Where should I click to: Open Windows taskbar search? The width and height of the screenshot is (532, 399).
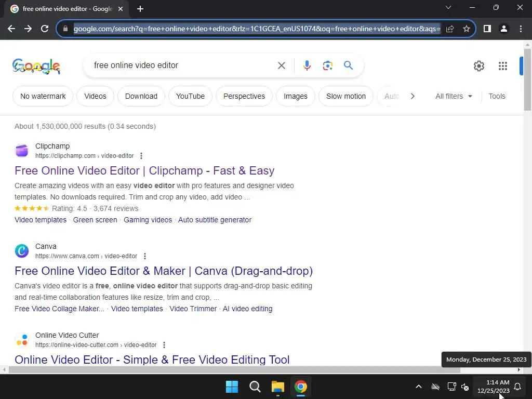[255, 387]
